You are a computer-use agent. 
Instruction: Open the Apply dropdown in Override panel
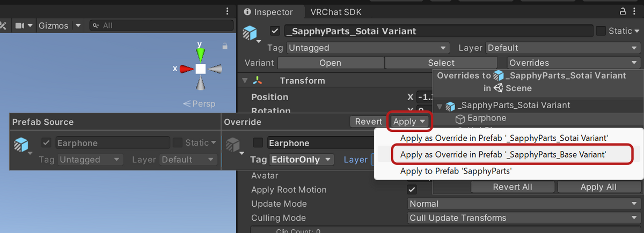(409, 122)
